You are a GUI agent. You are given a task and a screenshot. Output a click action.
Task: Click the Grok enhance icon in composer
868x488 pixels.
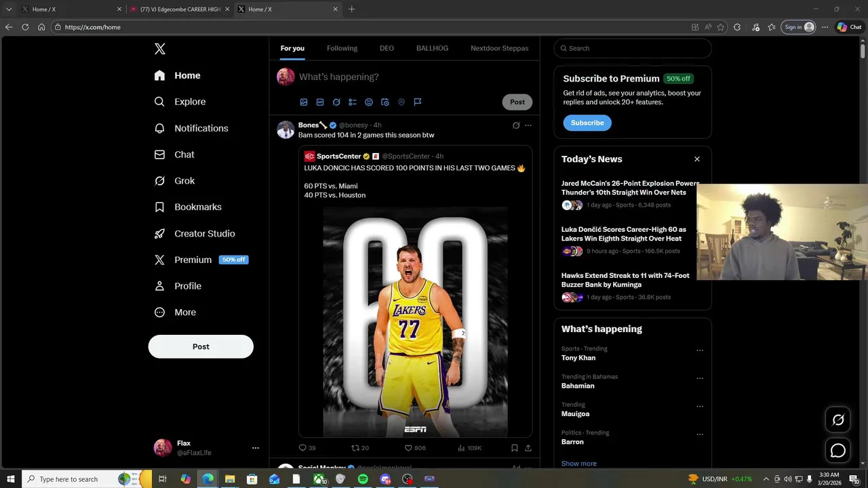tap(336, 102)
